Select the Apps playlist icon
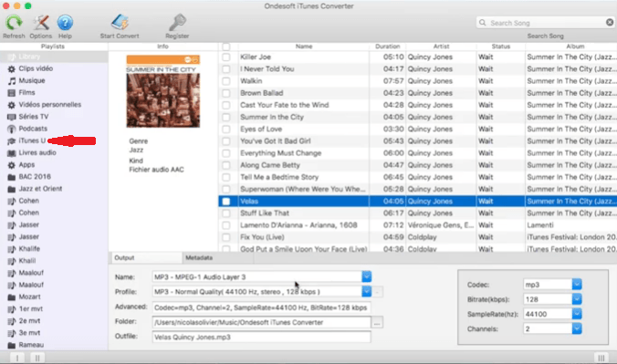 (12, 165)
